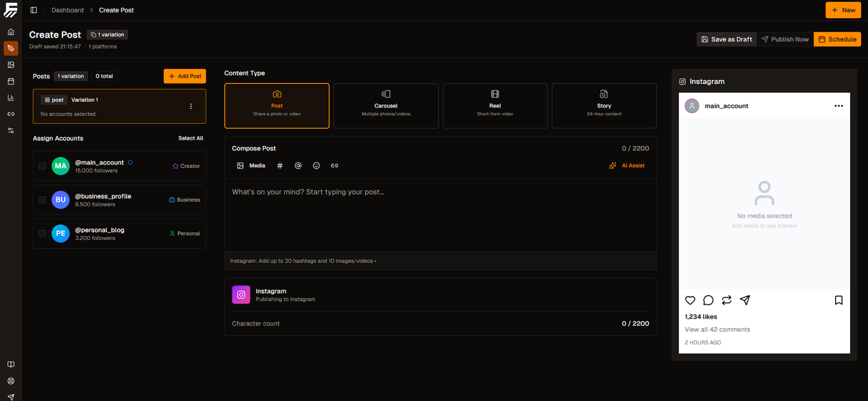Click the BU avatar for @business_profile

click(60, 200)
